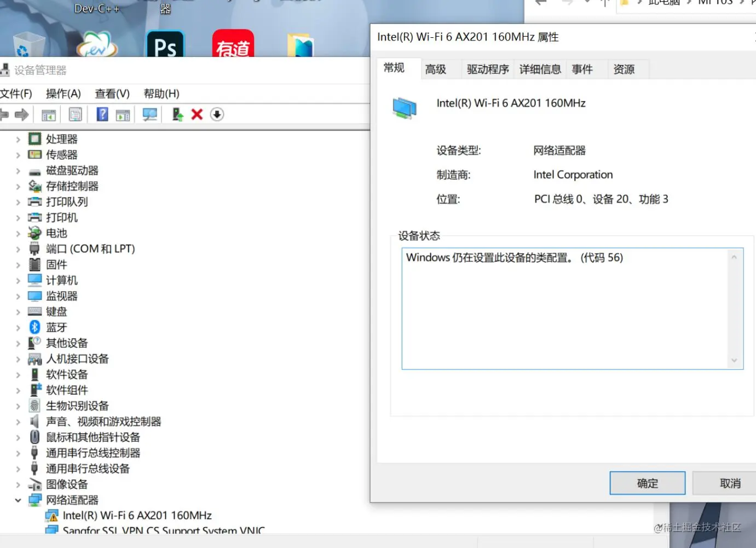The height and width of the screenshot is (548, 756).
Task: Select the 固件 tree item
Action: 56,265
